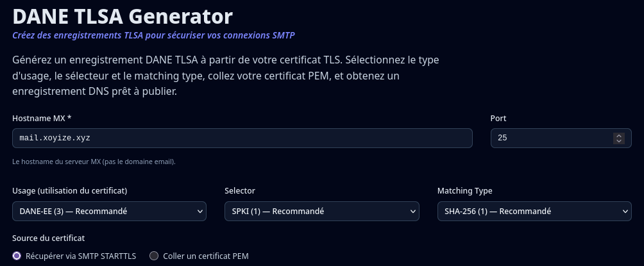This screenshot has height=266, width=644.
Task: Select the Récupérer via SMTP STARTTLS radio
Action: pos(17,256)
